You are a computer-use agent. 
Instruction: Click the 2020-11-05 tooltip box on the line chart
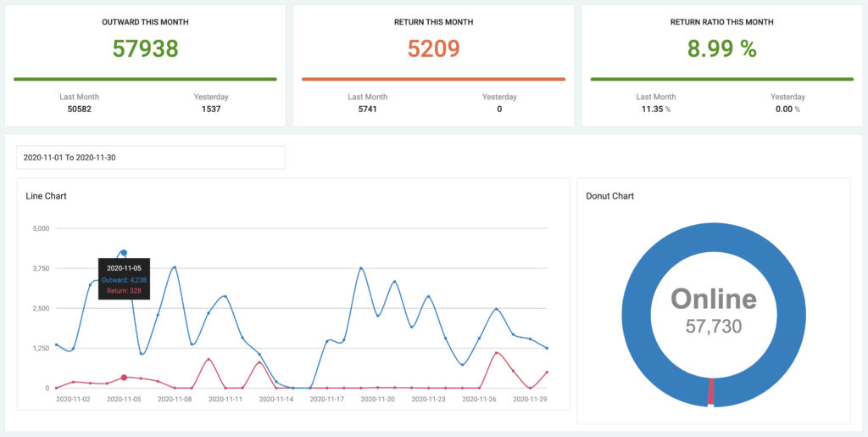pos(124,279)
